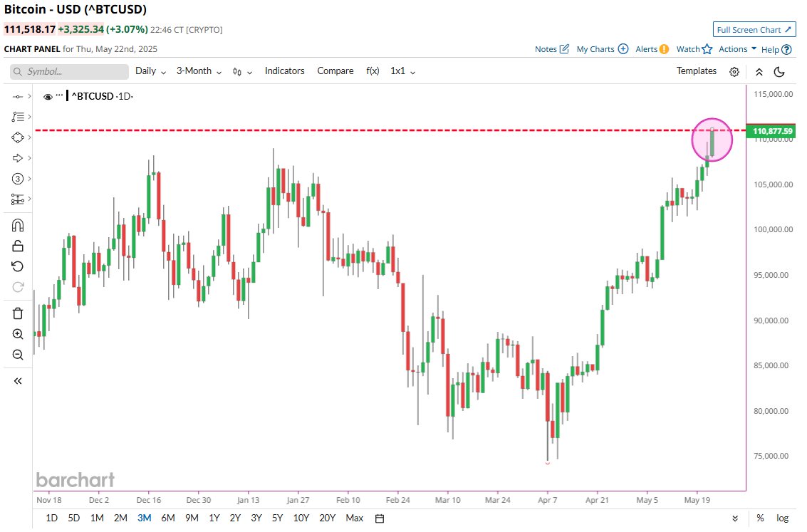Collapse the left drawing toolbar
The image size is (807, 532).
[18, 381]
